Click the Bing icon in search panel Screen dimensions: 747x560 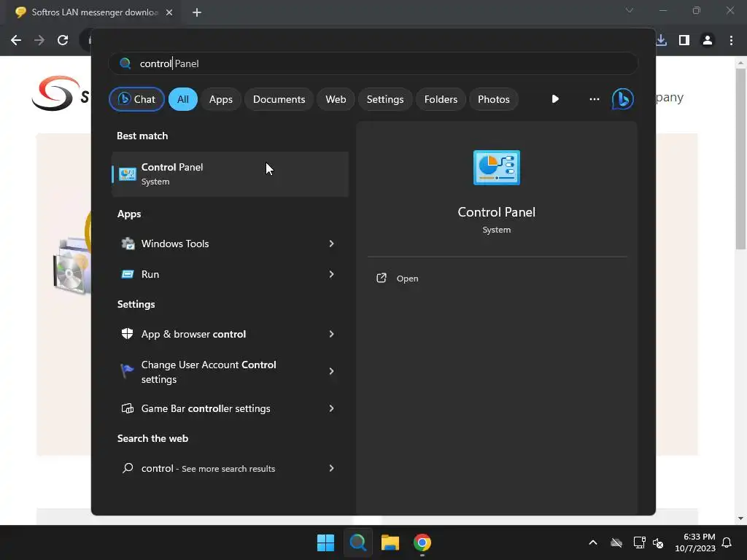[622, 99]
